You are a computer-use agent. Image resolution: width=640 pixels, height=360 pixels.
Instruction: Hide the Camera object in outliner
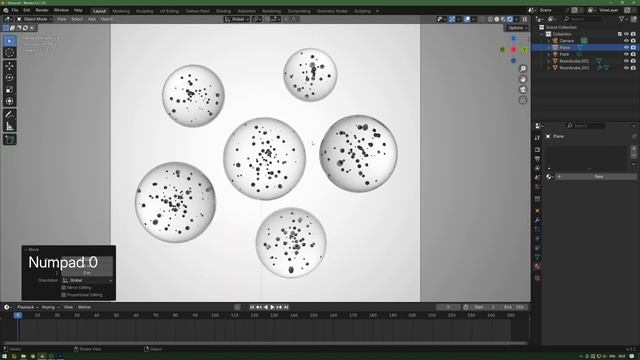[x=626, y=41]
